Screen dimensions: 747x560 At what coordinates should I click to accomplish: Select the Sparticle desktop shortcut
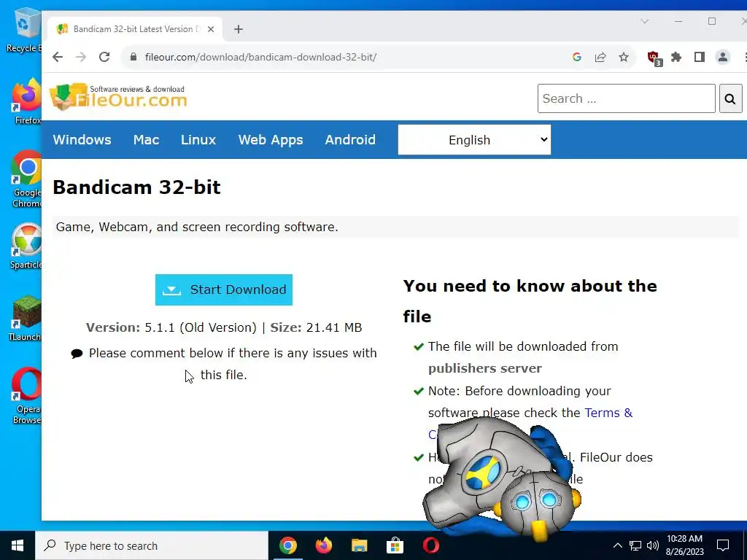pos(26,246)
